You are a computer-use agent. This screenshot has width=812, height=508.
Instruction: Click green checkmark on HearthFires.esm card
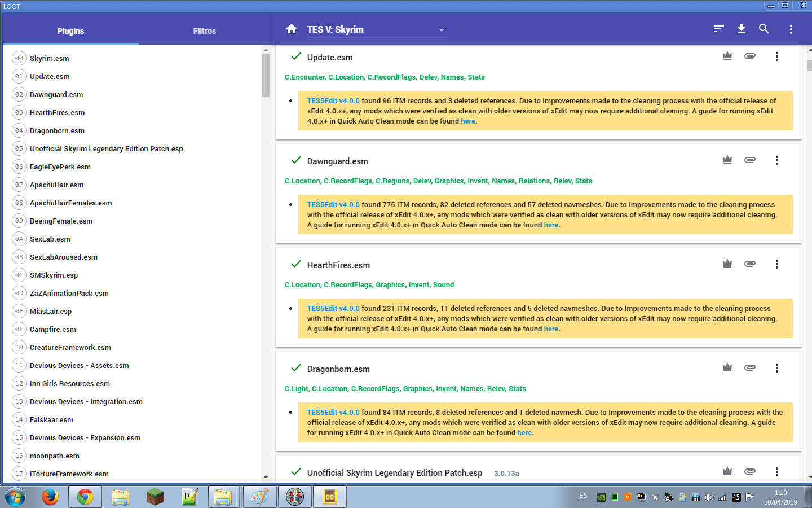(x=296, y=264)
